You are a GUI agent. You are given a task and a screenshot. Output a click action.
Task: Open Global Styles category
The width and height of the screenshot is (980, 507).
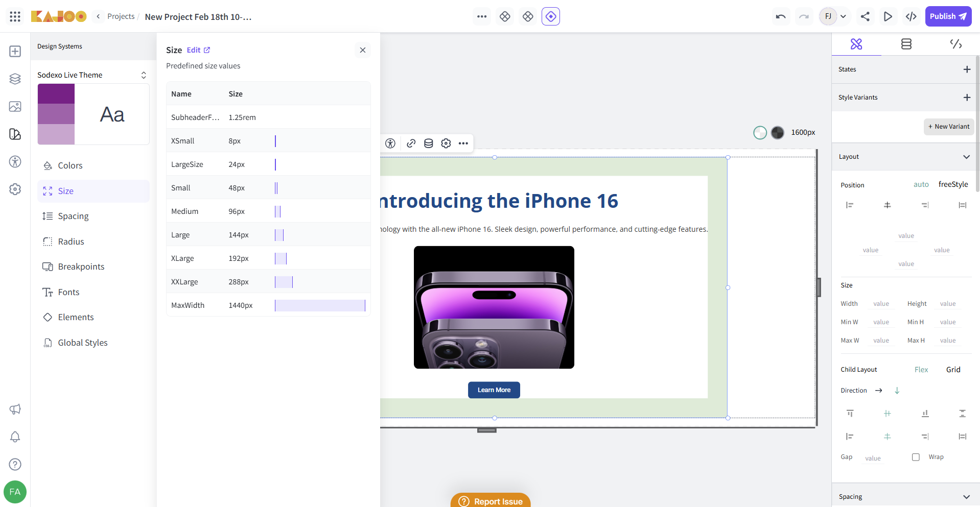[x=94, y=343]
